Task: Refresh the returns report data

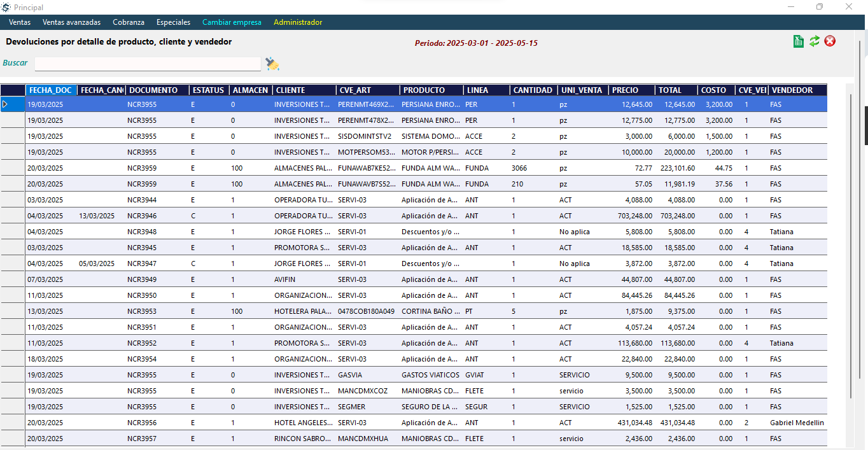Action: (x=814, y=41)
